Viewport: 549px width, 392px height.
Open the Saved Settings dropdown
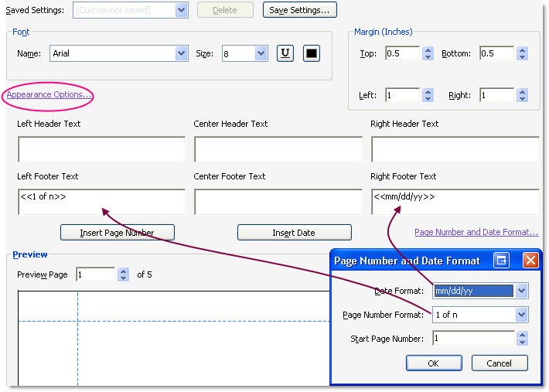tap(181, 10)
